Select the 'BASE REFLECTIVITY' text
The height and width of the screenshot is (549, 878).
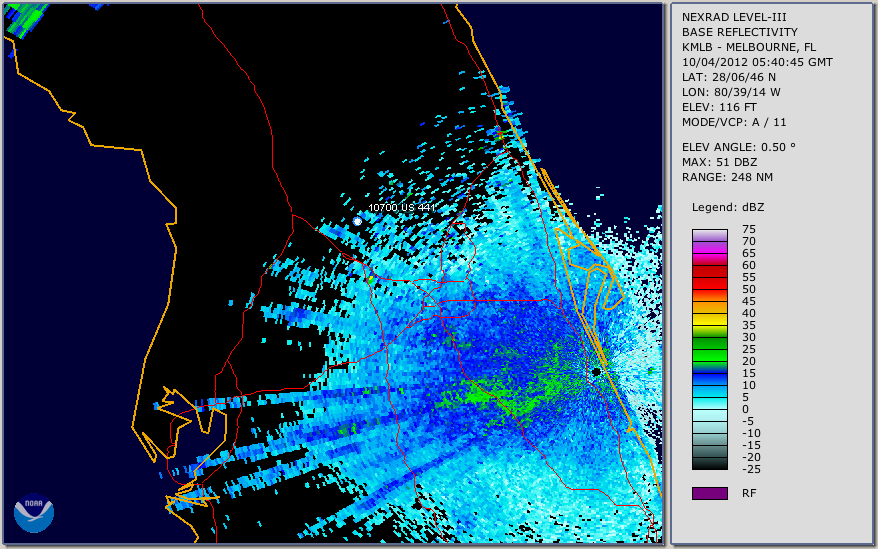tap(739, 32)
